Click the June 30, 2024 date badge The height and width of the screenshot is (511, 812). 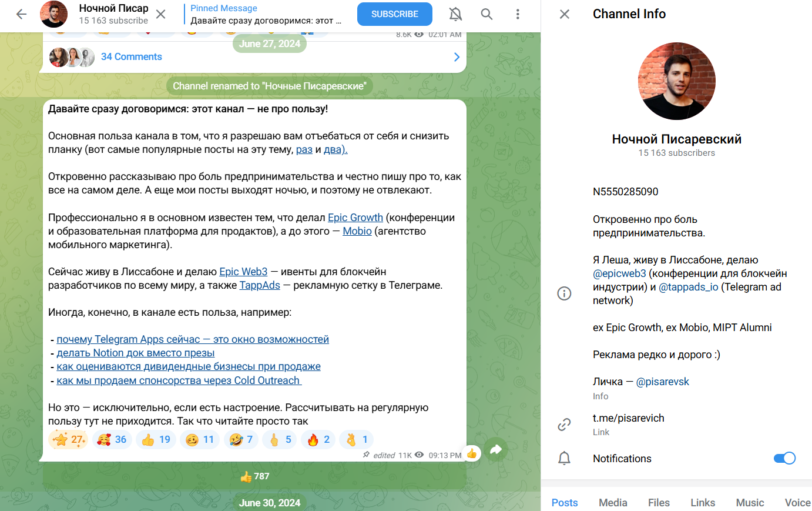click(x=270, y=503)
